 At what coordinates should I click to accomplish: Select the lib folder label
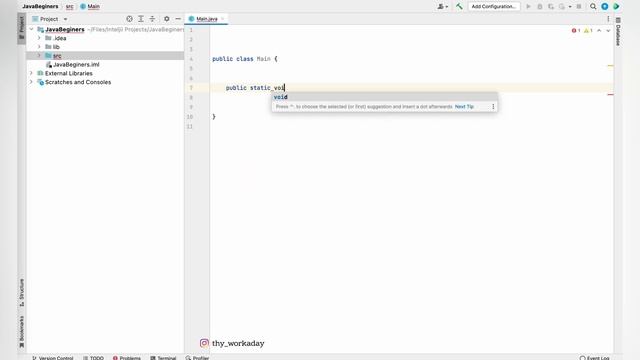[56, 47]
